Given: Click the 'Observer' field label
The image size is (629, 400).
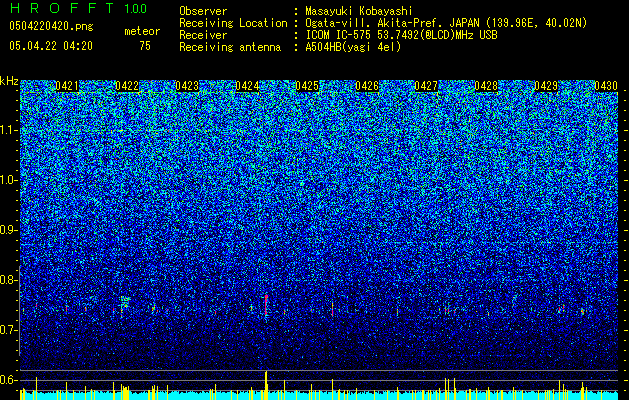Looking at the screenshot, I should pyautogui.click(x=203, y=11).
